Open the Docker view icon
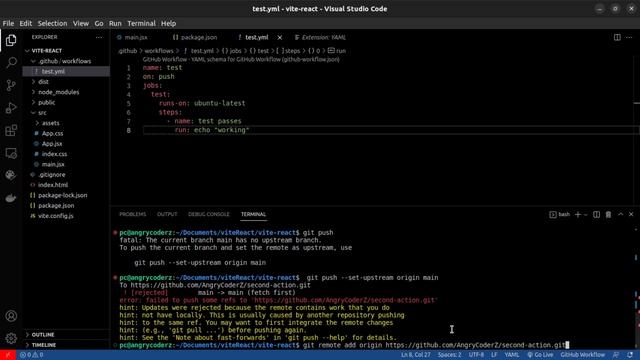640x360 pixels. tap(11, 198)
